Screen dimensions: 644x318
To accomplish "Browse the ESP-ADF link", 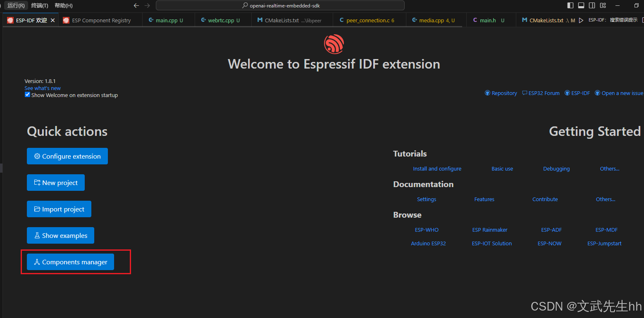I will coord(551,230).
